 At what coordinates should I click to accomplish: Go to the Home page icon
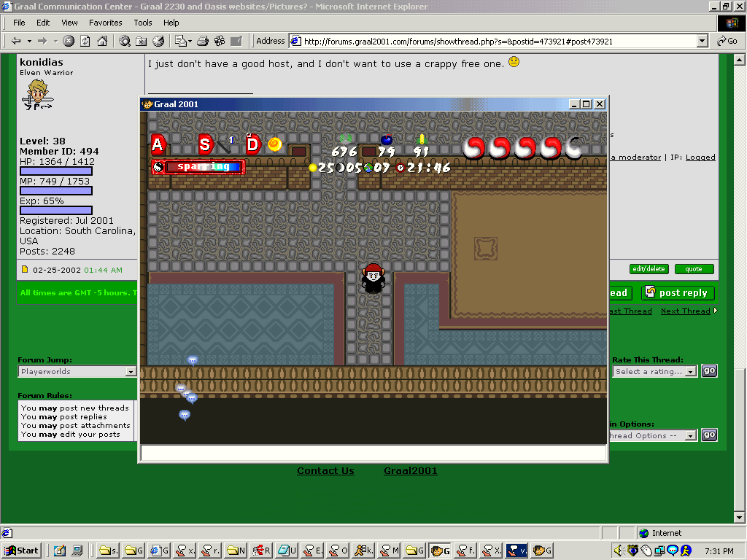(102, 41)
